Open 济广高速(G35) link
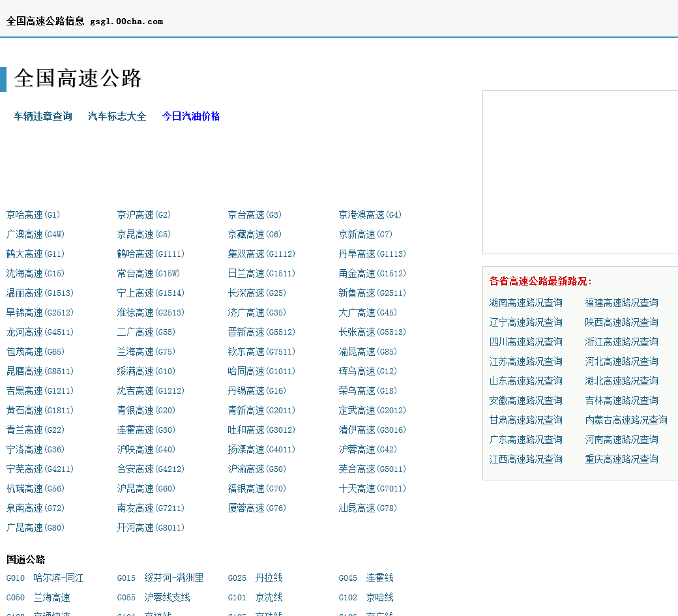The height and width of the screenshot is (616, 678). pos(257,312)
